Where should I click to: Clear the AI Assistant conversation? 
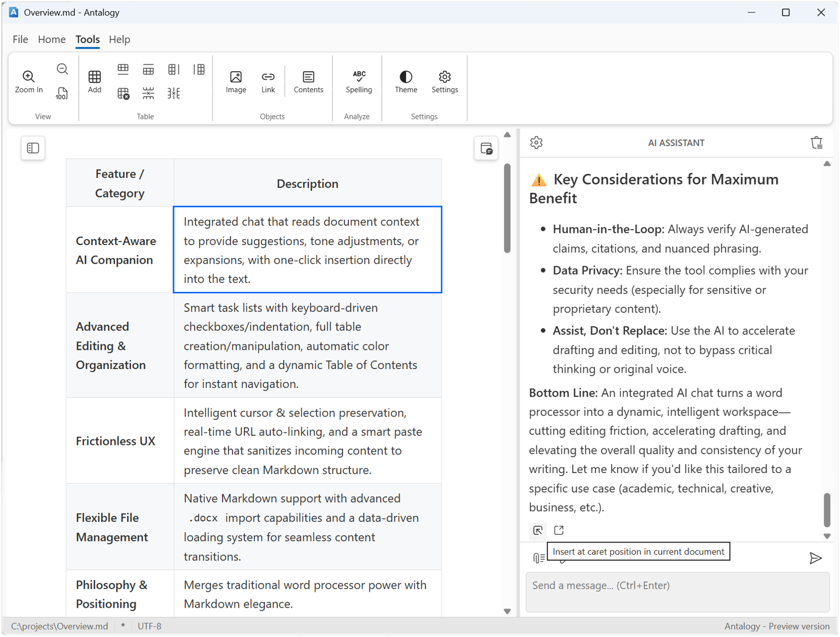817,142
